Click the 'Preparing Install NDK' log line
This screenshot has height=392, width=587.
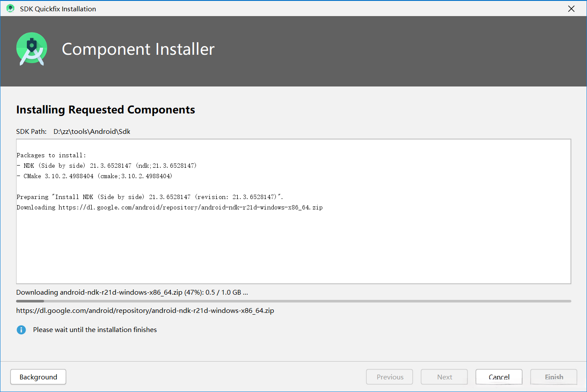(150, 197)
